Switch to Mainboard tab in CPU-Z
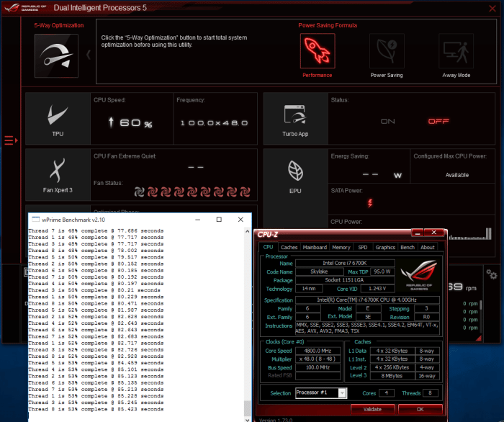This screenshot has height=422, width=504. (315, 247)
